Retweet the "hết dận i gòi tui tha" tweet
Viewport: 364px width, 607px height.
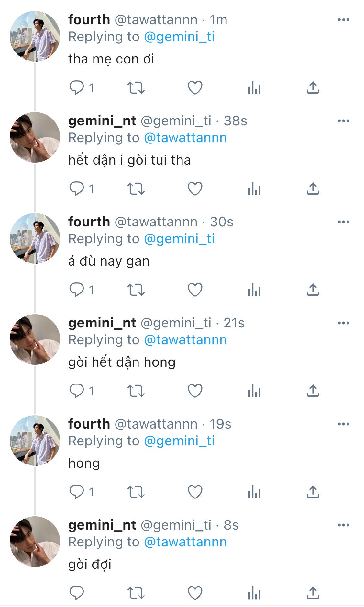click(x=136, y=189)
